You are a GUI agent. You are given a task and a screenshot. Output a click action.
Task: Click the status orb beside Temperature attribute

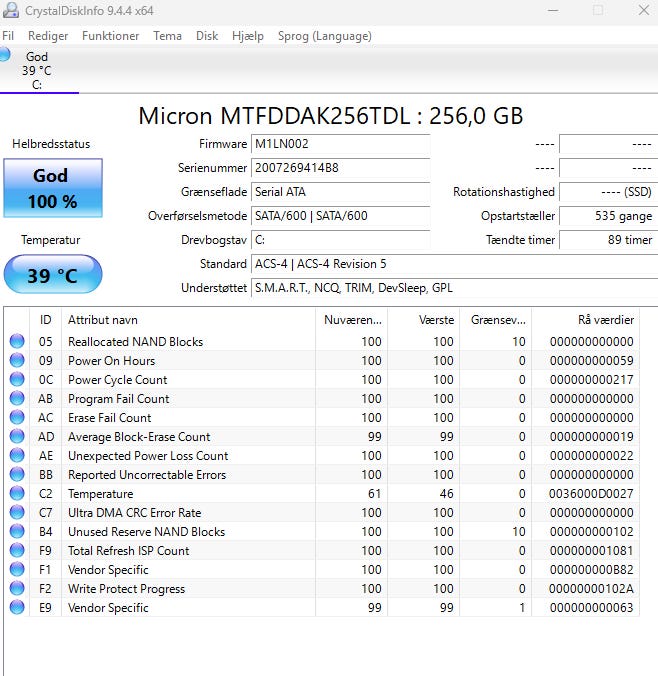point(17,494)
